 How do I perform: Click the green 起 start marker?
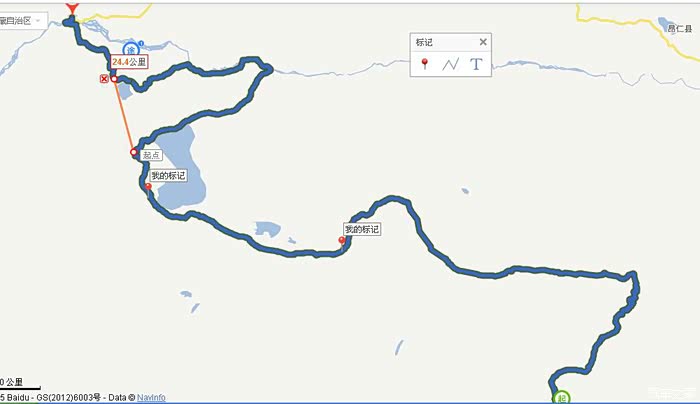click(561, 397)
